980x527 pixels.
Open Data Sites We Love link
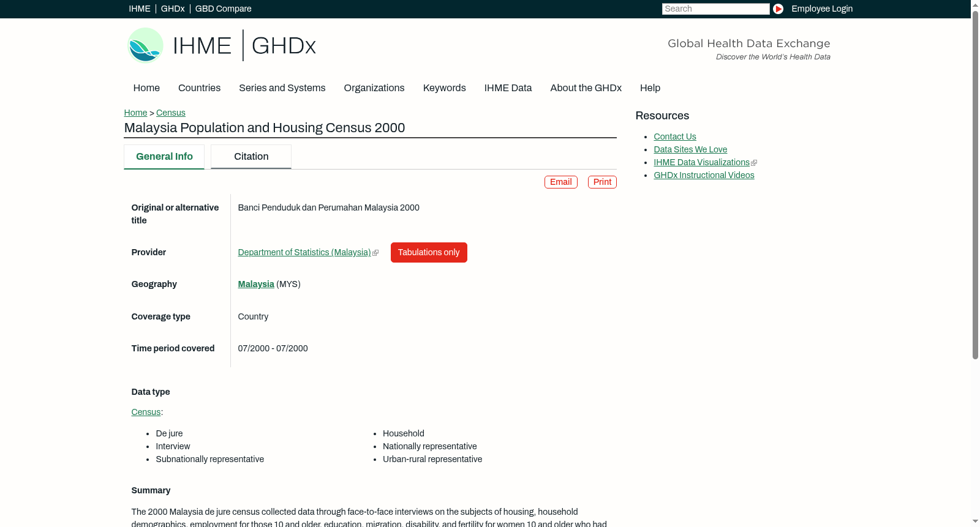690,149
